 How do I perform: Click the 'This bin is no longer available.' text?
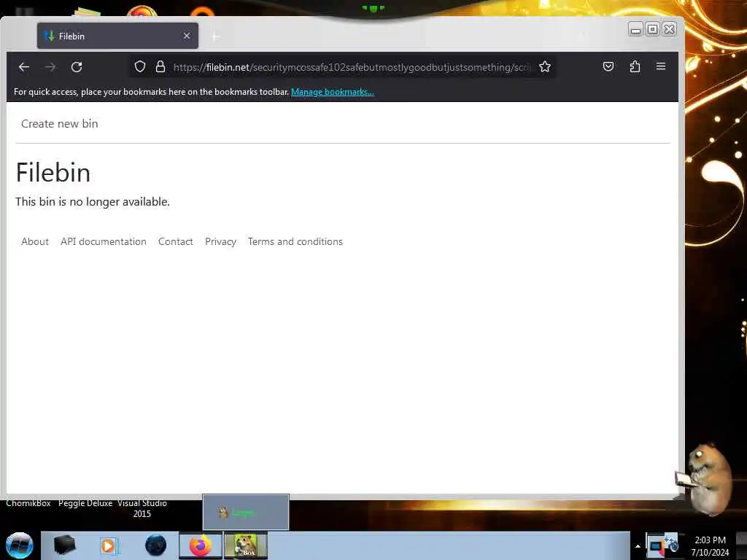pyautogui.click(x=93, y=202)
